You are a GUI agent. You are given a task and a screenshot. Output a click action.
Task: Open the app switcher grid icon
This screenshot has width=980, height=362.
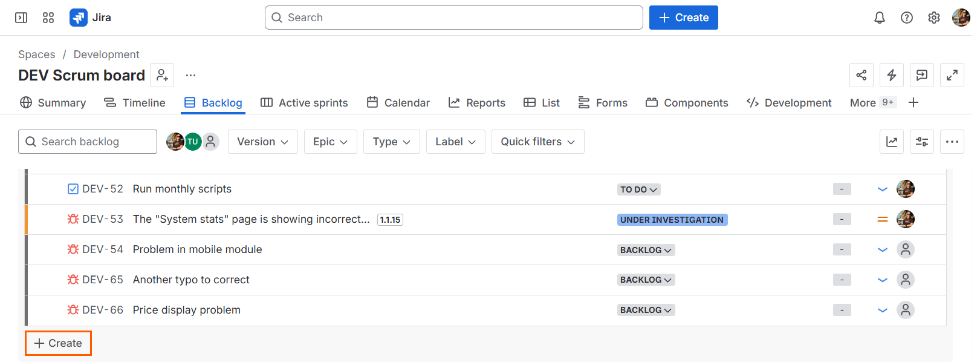tap(48, 18)
